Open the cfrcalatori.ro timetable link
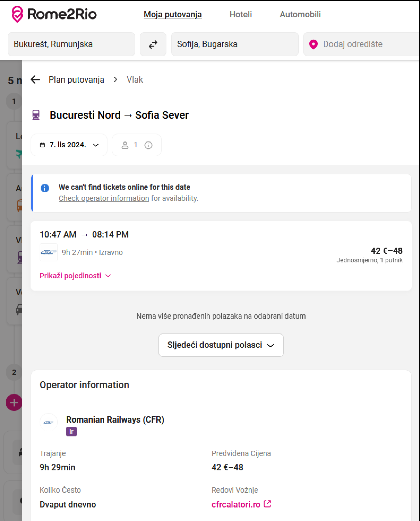This screenshot has height=521, width=420. pos(236,505)
